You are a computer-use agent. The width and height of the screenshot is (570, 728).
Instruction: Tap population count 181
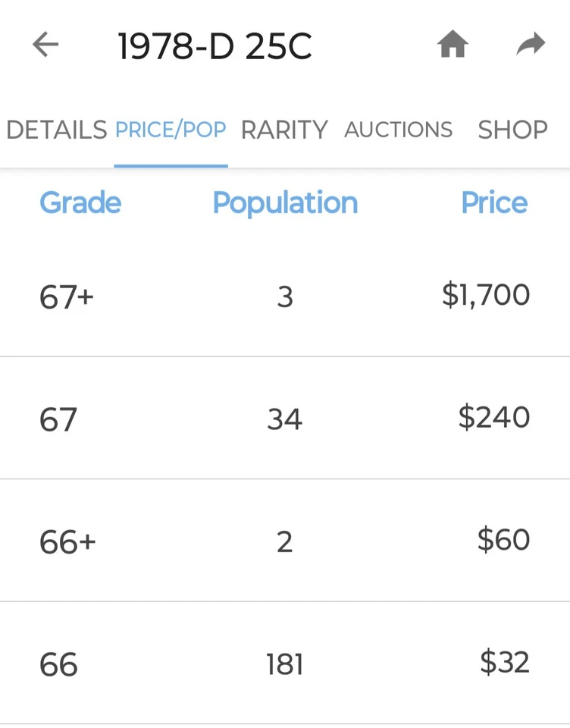(284, 665)
